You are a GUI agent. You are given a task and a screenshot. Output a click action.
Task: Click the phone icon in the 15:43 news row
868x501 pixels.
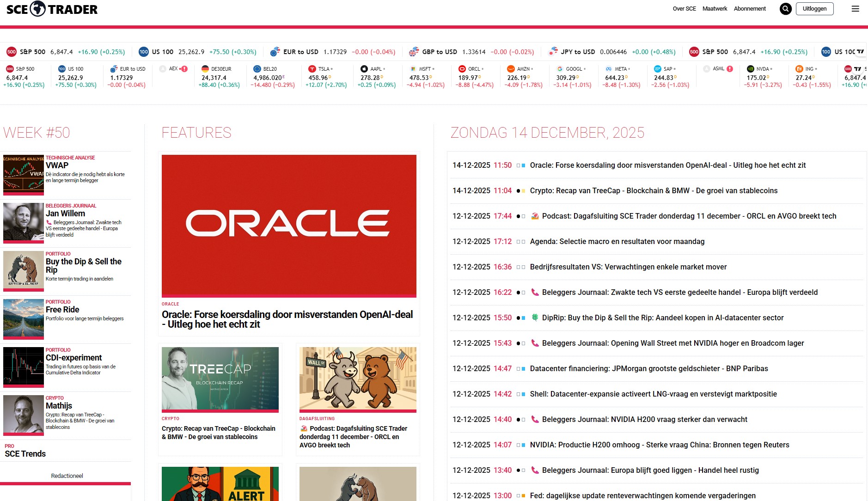(535, 343)
